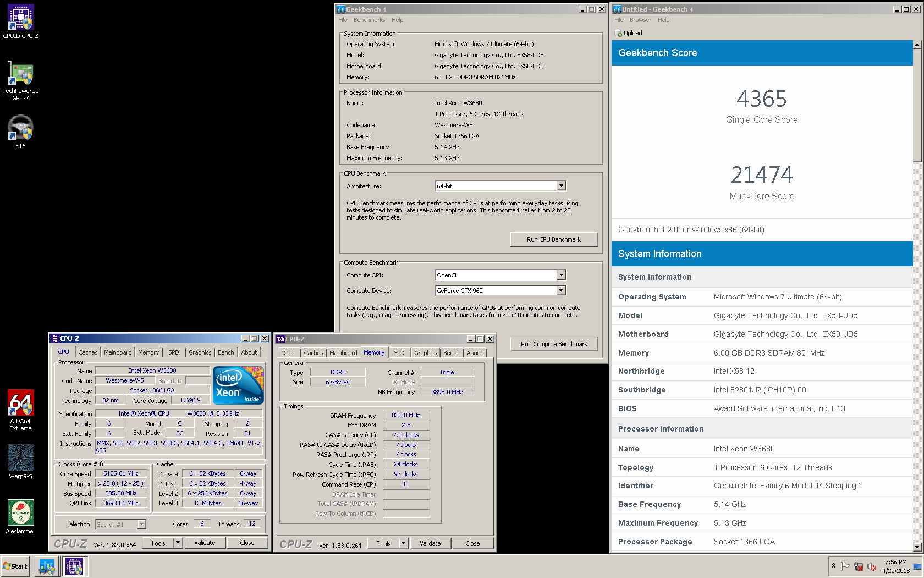The height and width of the screenshot is (578, 924).
Task: Switch to Memory tab in left CPU-Z
Action: click(x=148, y=352)
